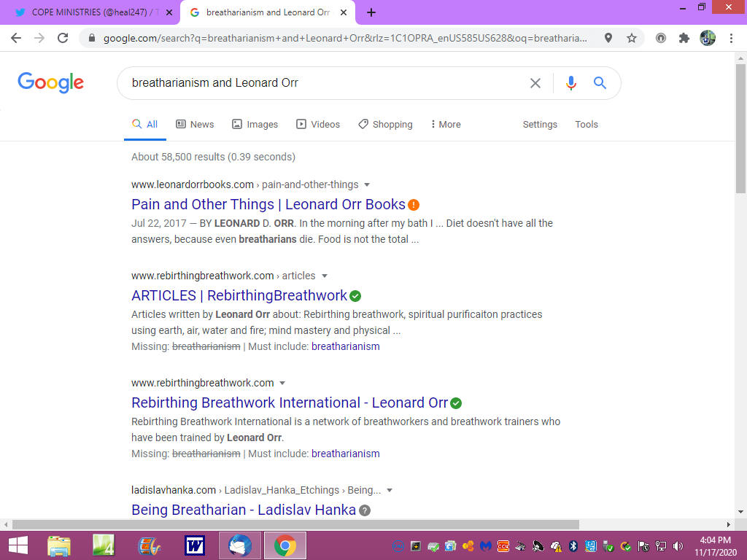Screen dimensions: 747x560
Task: Switch to News results
Action: [195, 124]
